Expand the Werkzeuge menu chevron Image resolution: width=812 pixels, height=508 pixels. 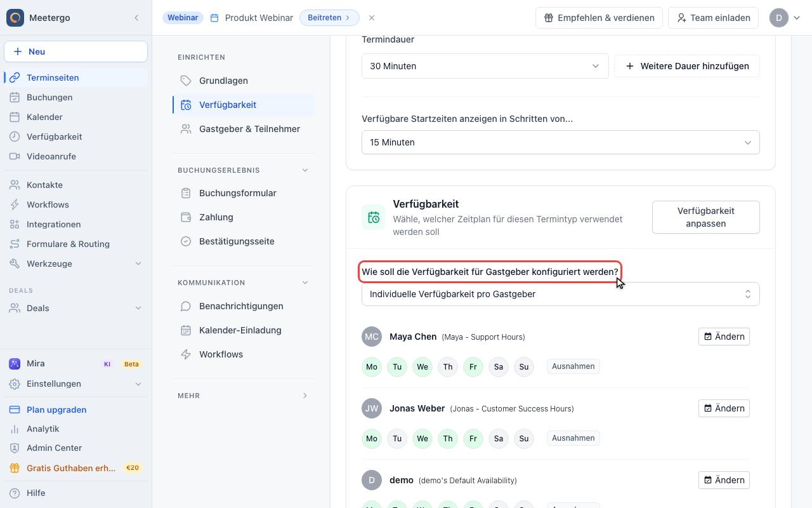point(138,264)
